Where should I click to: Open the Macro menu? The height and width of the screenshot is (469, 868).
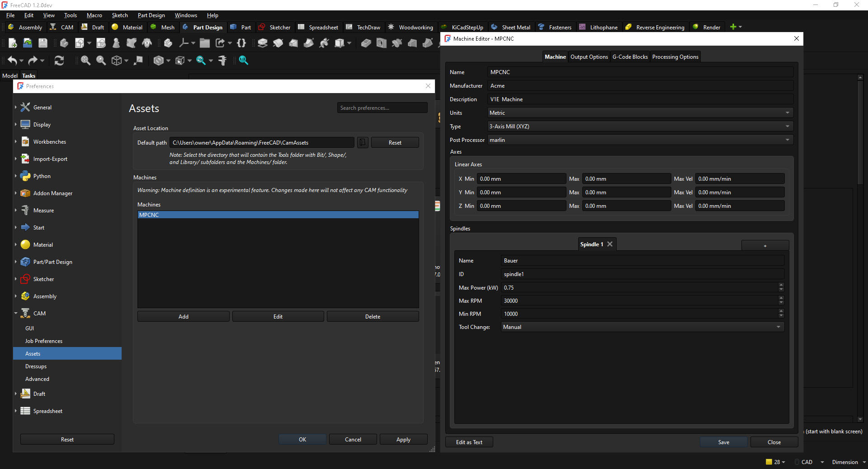94,15
